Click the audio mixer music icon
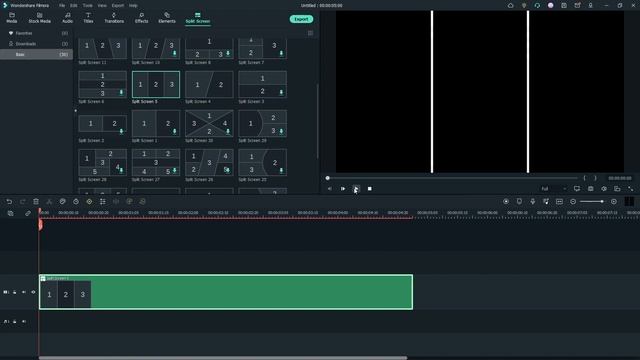Screen dimensions: 640x360 (546, 202)
